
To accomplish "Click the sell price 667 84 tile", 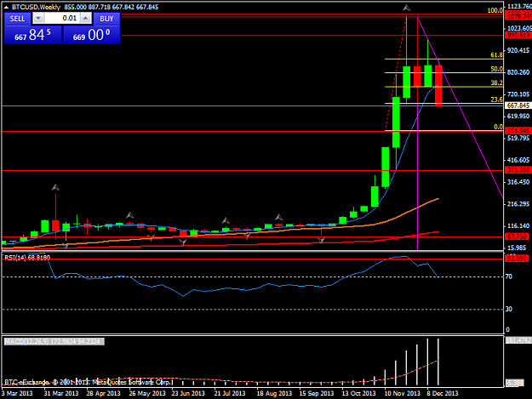I will click(33, 35).
